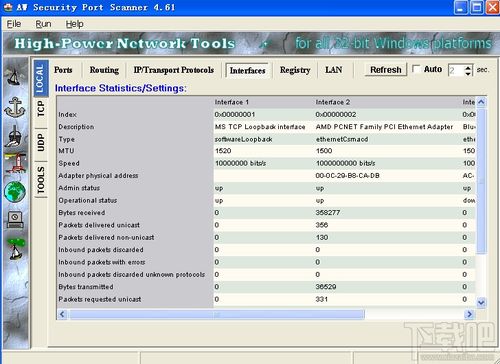Click the app icon in title bar
The width and height of the screenshot is (500, 364).
pyautogui.click(x=8, y=7)
